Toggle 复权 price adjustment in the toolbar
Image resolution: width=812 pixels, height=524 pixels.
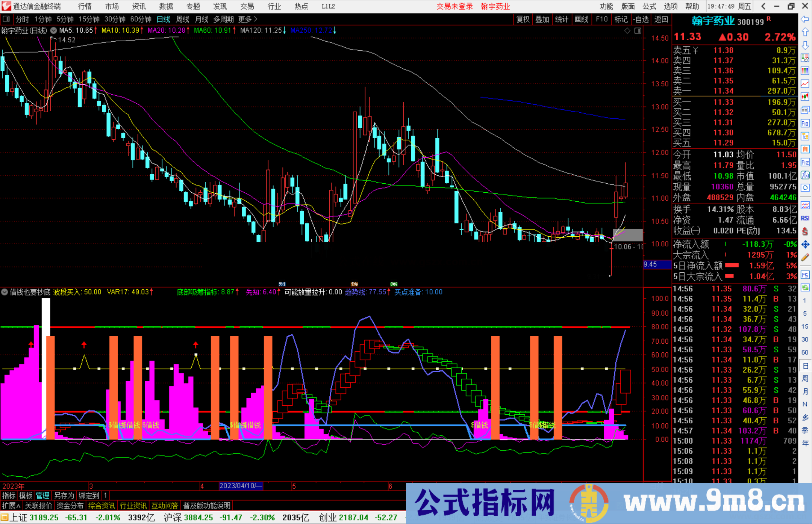coord(523,19)
